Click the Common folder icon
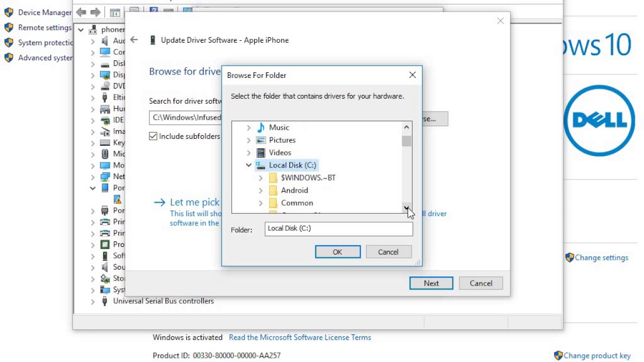The image size is (644, 362). point(273,203)
